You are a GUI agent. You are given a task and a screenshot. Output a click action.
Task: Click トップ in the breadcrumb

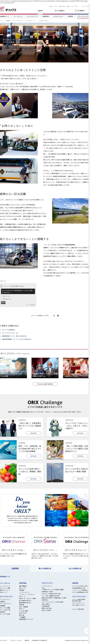[x=2, y=21]
